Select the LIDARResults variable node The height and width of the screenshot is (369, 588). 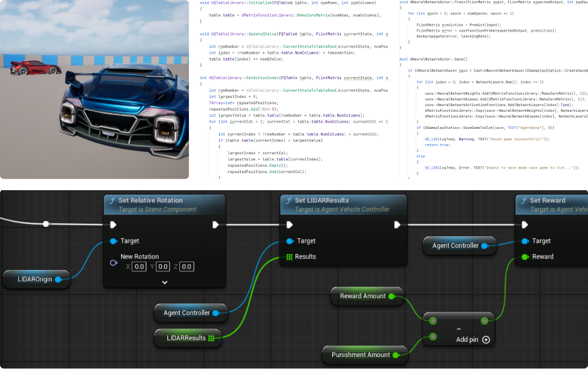pyautogui.click(x=186, y=338)
